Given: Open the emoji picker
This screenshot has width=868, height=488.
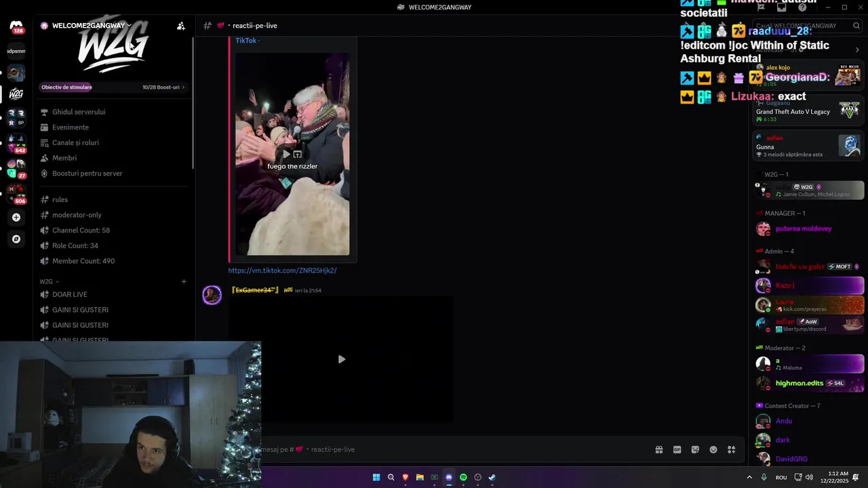Looking at the screenshot, I should (713, 449).
